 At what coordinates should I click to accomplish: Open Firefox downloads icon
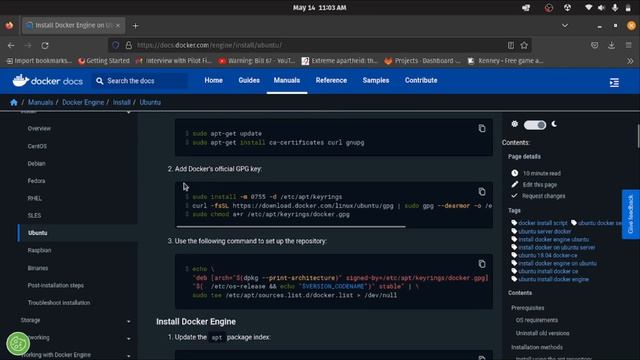click(611, 46)
